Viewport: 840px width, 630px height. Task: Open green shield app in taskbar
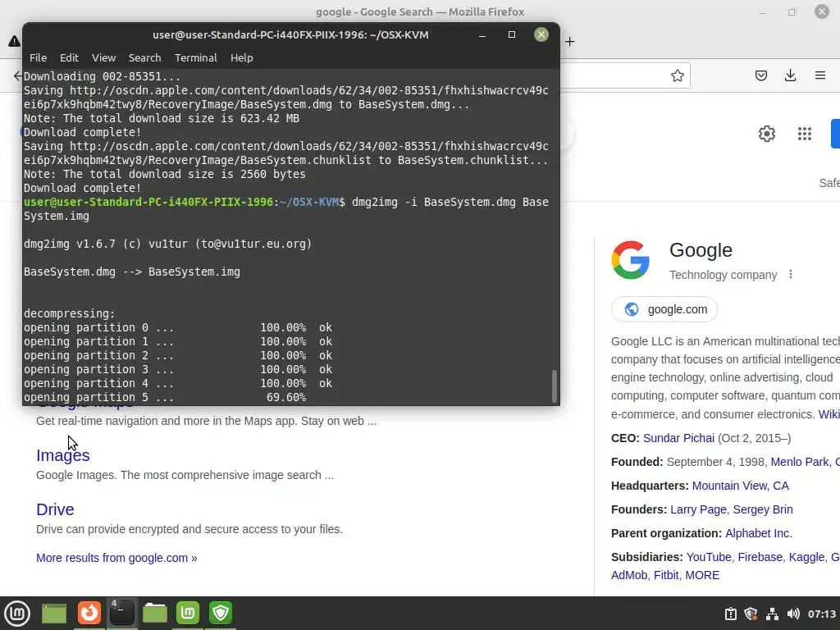[221, 613]
